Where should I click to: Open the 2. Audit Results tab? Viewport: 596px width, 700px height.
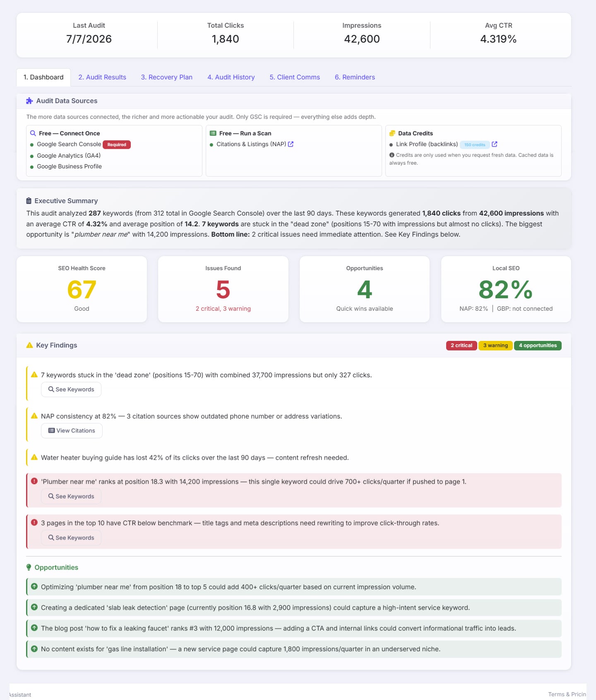pos(102,77)
